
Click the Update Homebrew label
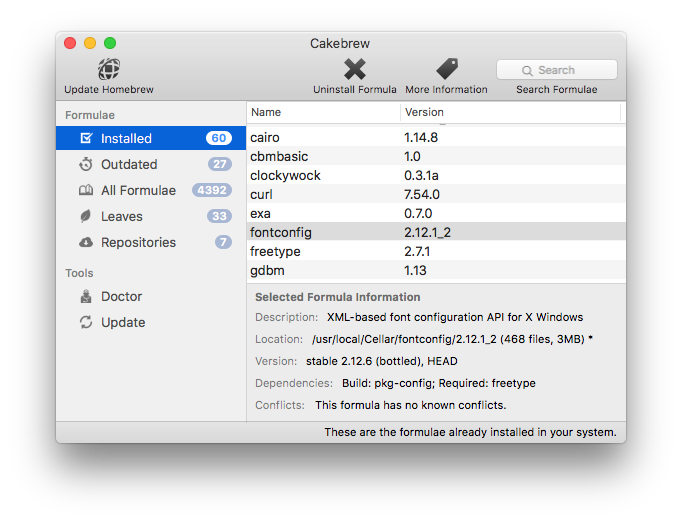(x=109, y=90)
